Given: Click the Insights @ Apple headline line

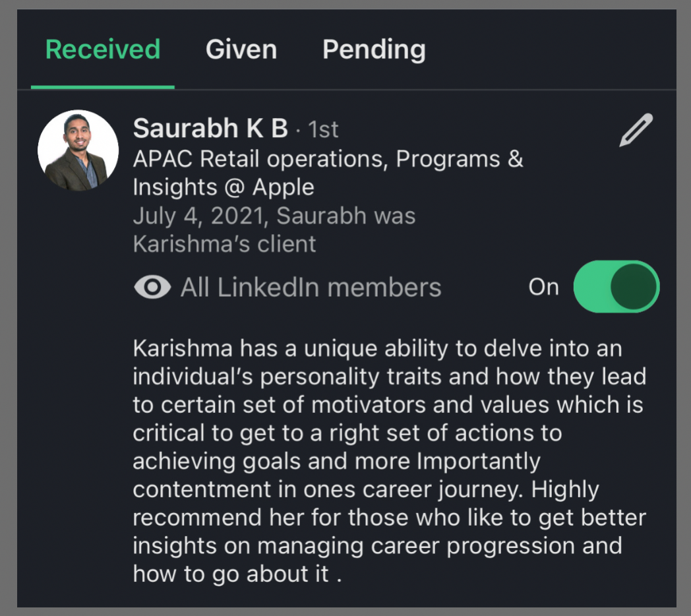Looking at the screenshot, I should (x=224, y=187).
